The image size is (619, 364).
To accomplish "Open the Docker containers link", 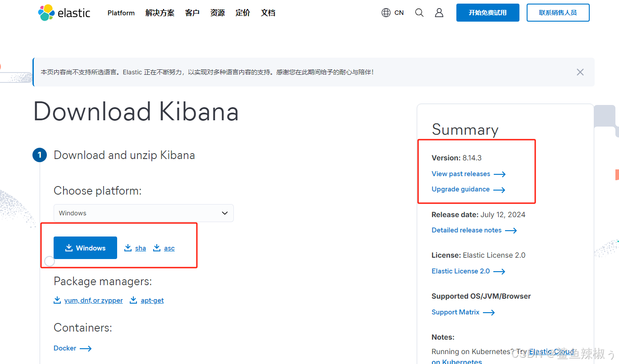I will 73,348.
